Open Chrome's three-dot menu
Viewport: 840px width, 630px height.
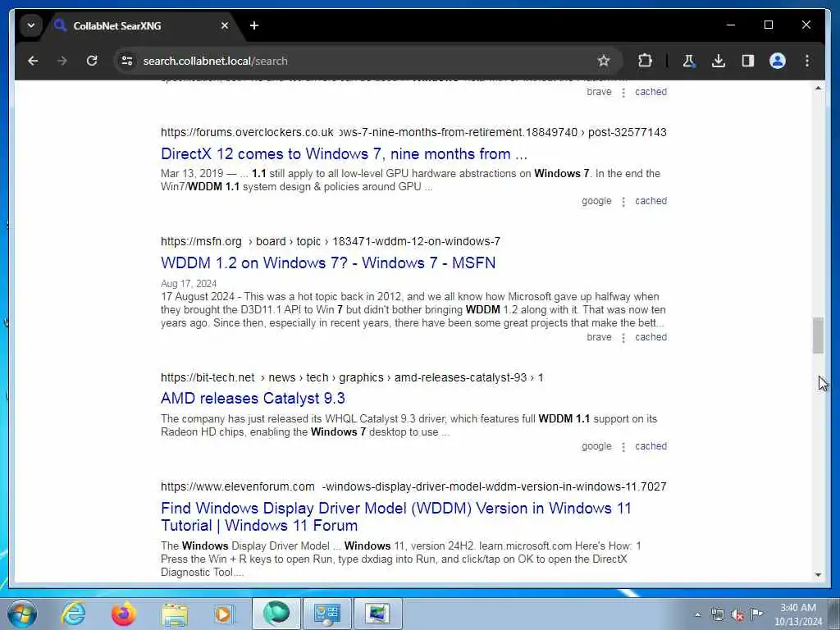[807, 61]
